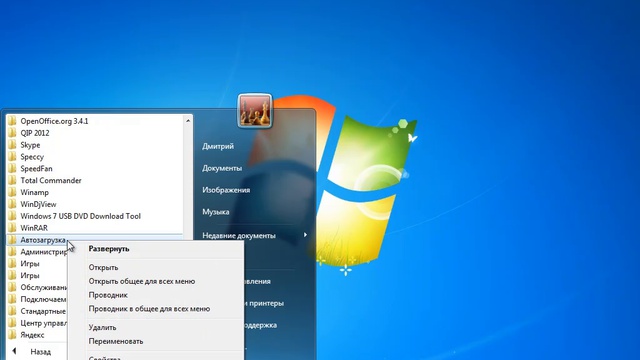Open Документы from the Start menu
Screen dimensions: 640x360
click(222, 168)
